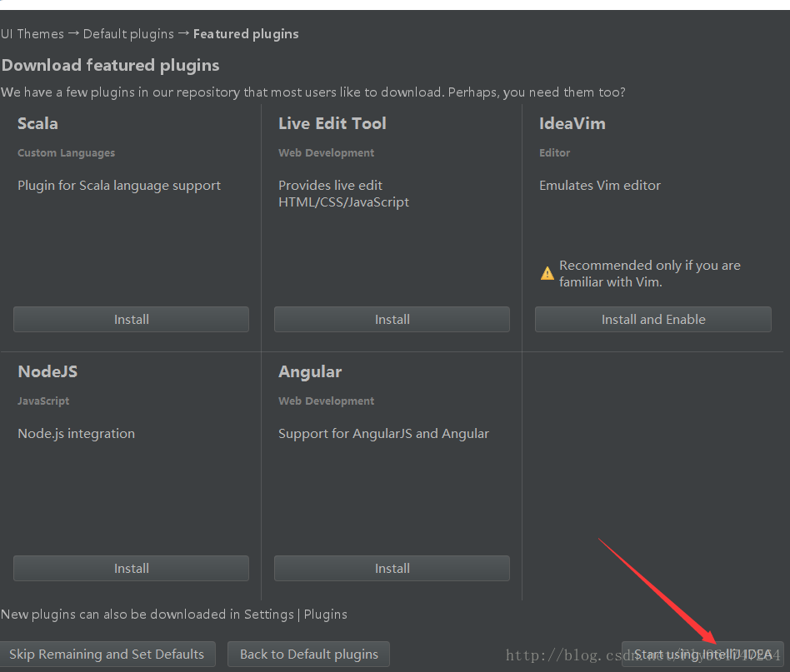Click the JavaScript category label under NodeJS
Image resolution: width=790 pixels, height=672 pixels.
click(43, 401)
